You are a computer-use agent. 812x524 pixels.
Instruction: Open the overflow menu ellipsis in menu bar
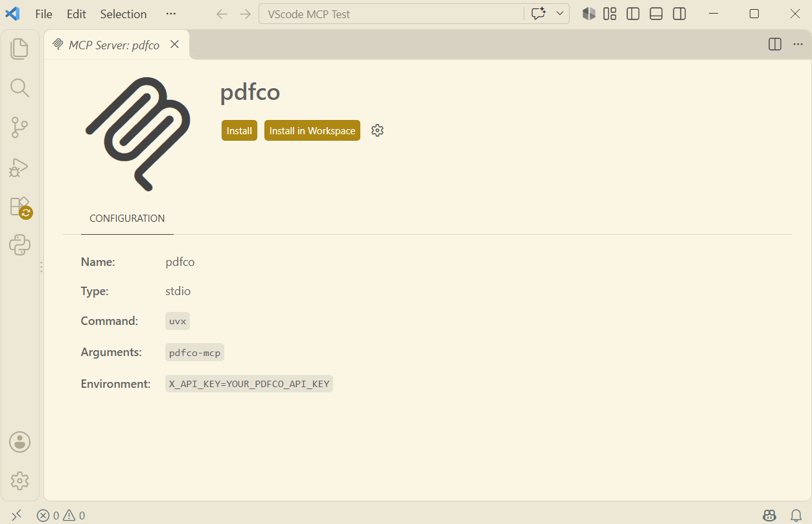pos(170,14)
